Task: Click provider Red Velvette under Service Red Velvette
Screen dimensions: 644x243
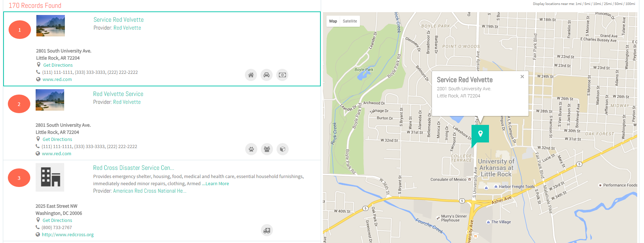Action: (127, 28)
